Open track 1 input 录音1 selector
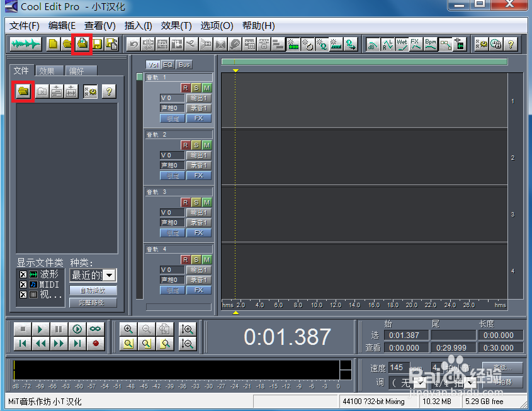 click(x=199, y=108)
